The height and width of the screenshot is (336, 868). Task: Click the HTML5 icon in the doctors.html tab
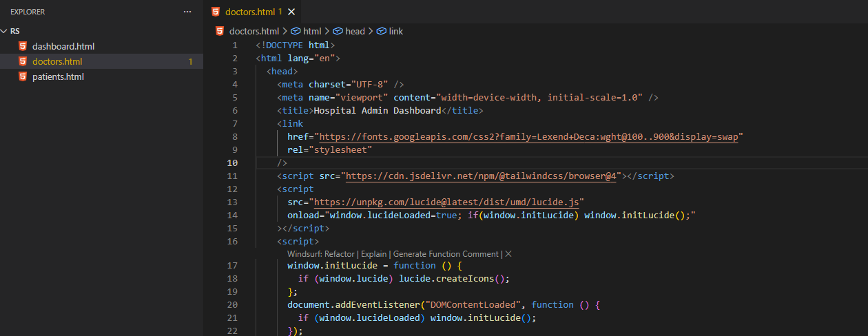[x=216, y=12]
